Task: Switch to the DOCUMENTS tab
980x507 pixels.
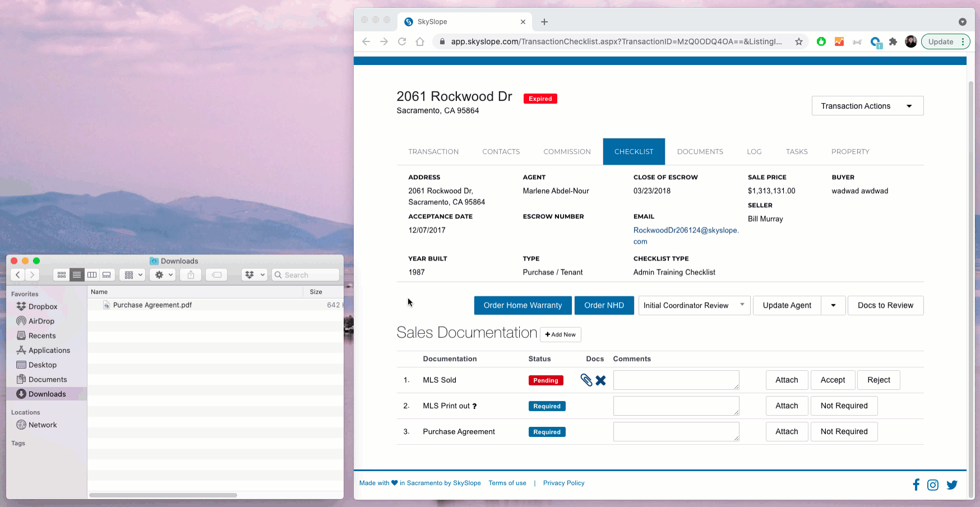Action: coord(700,152)
